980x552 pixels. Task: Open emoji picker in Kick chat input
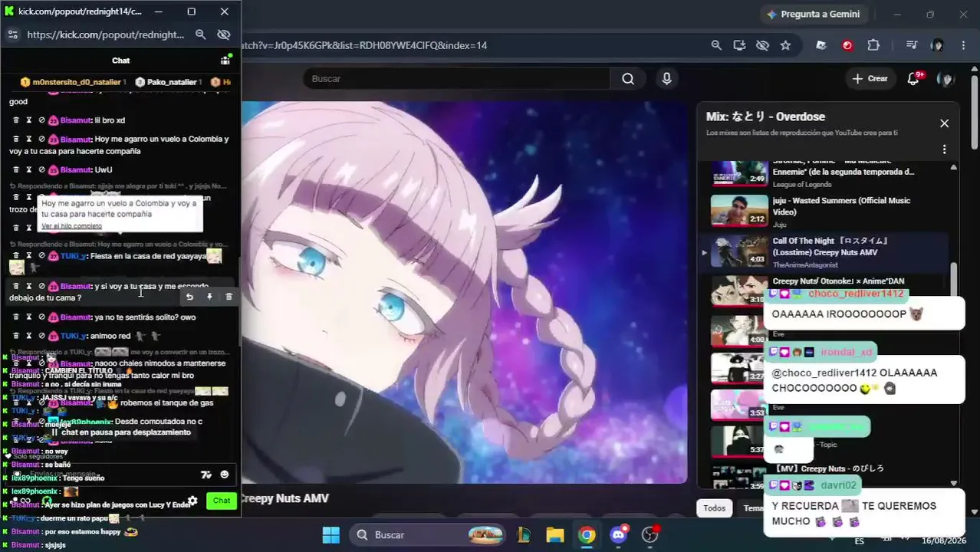224,475
